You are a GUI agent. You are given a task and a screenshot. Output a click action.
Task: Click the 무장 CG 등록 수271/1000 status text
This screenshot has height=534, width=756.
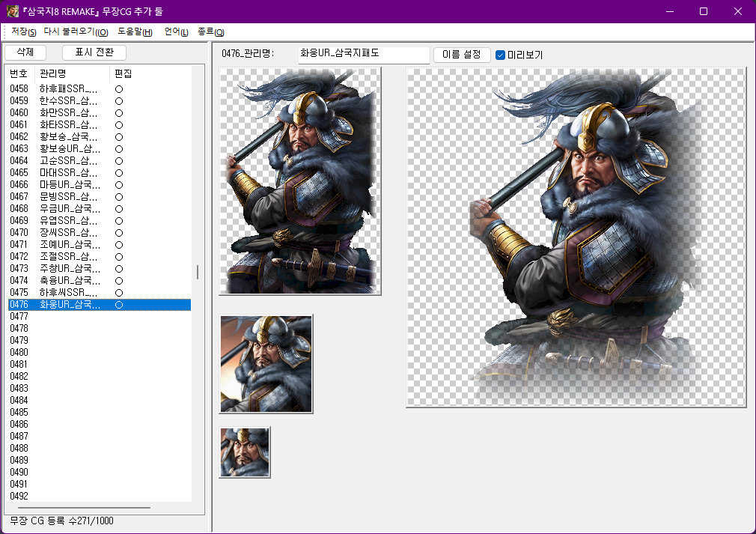(x=61, y=521)
